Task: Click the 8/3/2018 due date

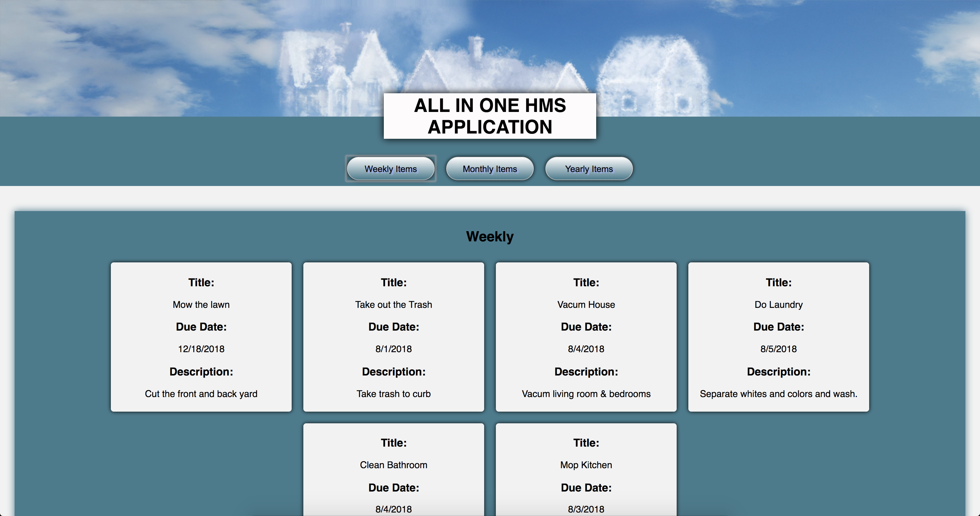Action: (586, 509)
